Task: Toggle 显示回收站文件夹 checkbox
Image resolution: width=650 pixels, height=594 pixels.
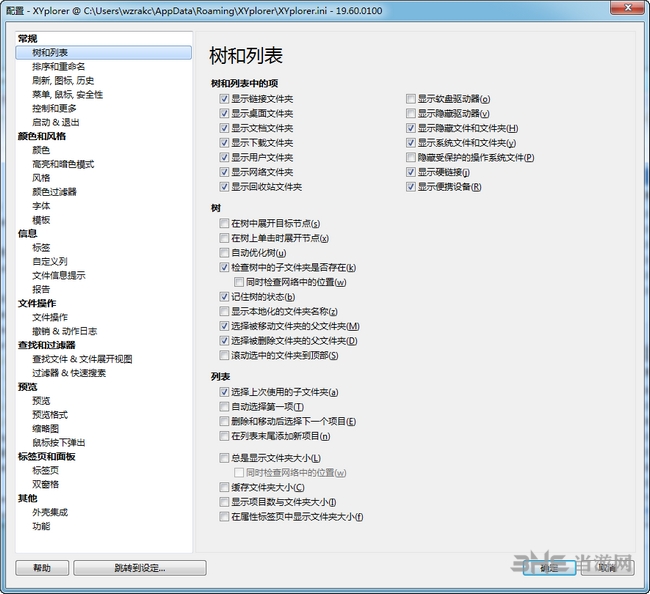Action: click(x=224, y=187)
